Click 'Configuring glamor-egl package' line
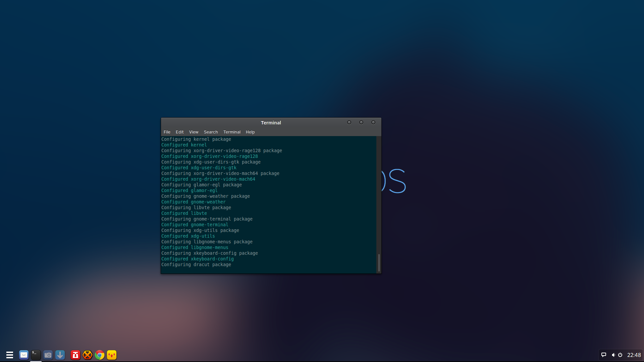Screen dimensions: 644x362 pos(202,185)
